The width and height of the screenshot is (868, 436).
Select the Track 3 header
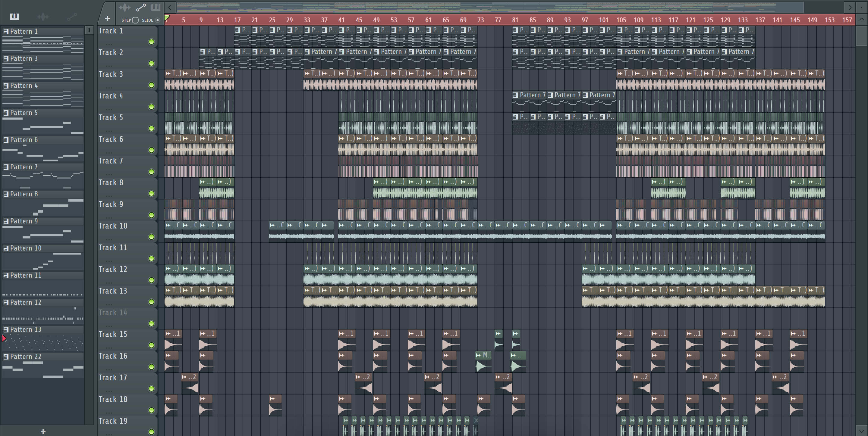[127, 80]
